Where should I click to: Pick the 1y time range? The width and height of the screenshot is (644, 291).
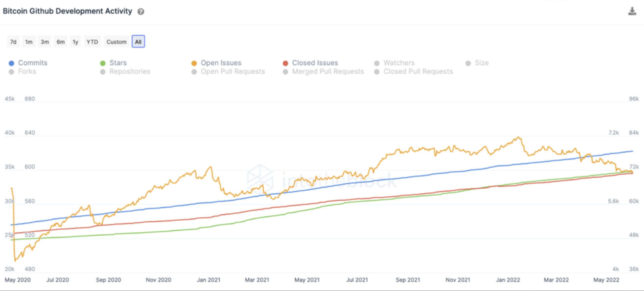click(75, 42)
